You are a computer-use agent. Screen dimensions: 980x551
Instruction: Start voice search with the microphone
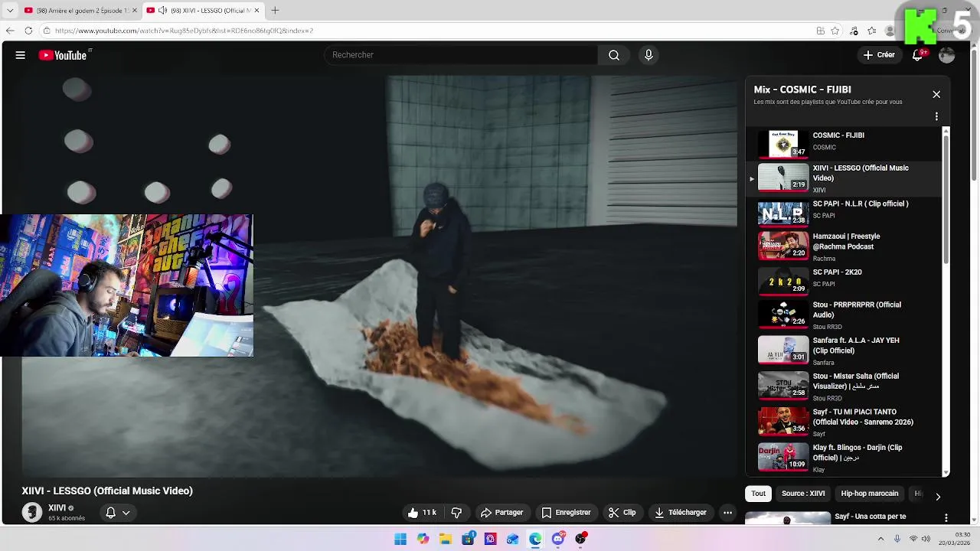(648, 55)
